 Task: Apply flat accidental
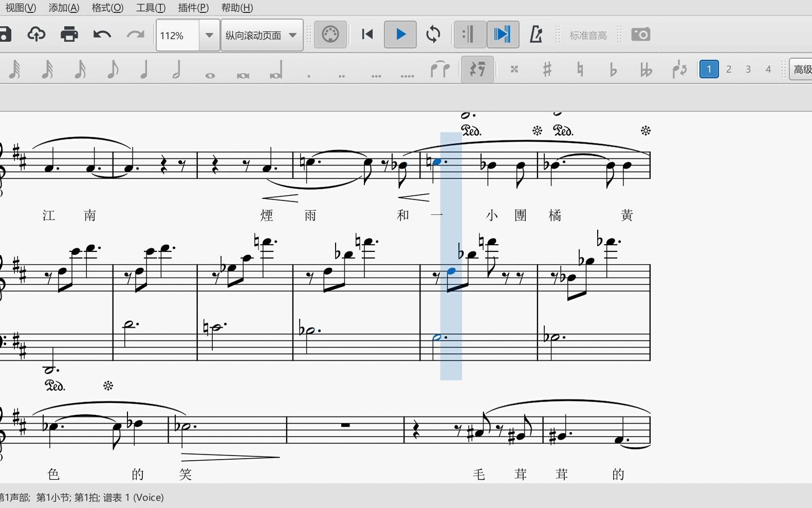tap(613, 69)
